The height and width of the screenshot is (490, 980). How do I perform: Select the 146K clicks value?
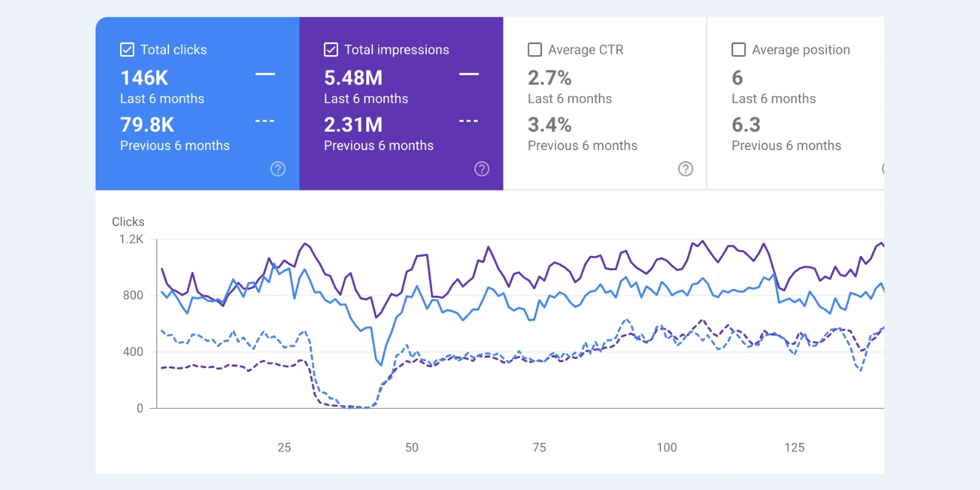tap(144, 78)
